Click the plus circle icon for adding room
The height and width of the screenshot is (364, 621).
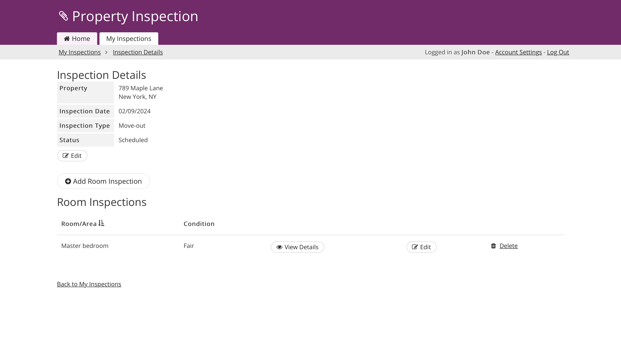(68, 181)
